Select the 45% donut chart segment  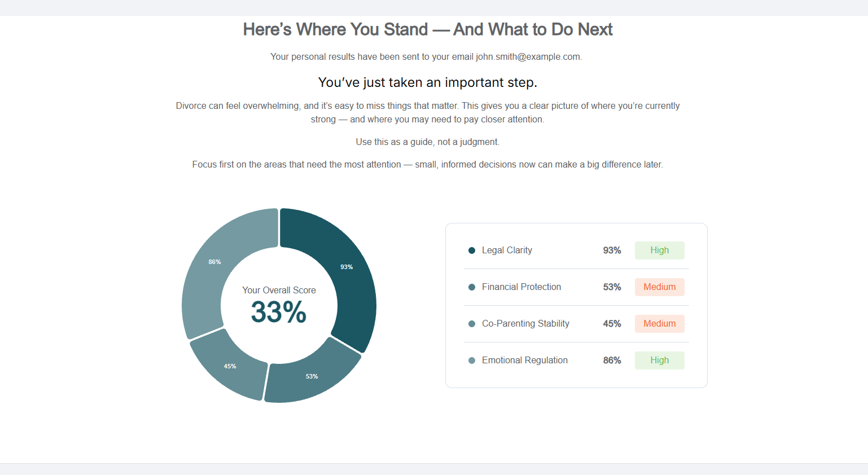point(230,366)
